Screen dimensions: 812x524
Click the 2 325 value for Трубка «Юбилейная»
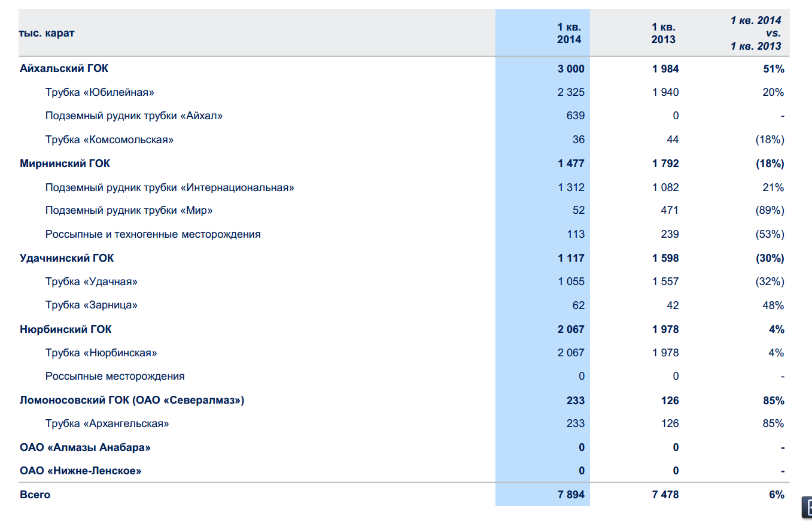(x=571, y=92)
